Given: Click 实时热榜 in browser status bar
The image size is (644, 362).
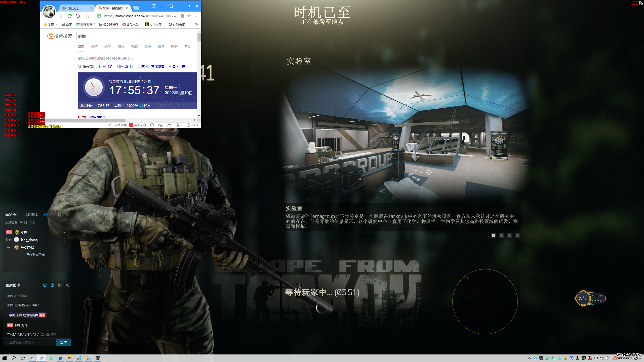Looking at the screenshot, I should (138, 125).
